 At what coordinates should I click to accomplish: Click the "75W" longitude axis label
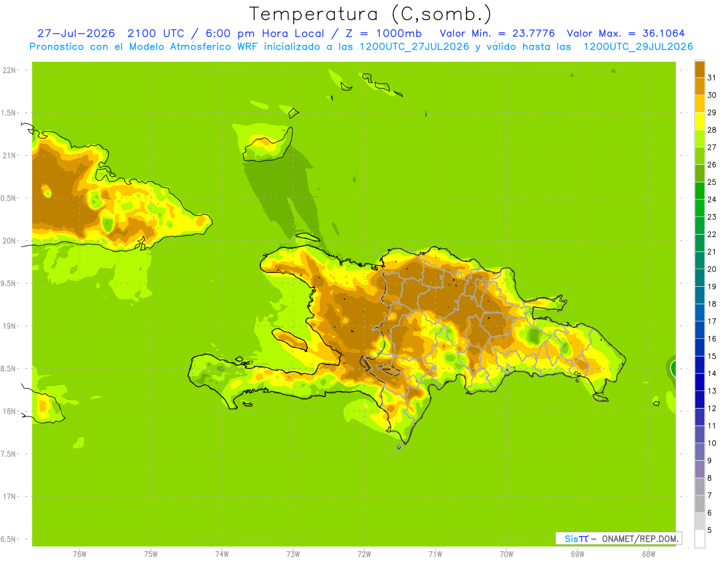click(x=150, y=554)
